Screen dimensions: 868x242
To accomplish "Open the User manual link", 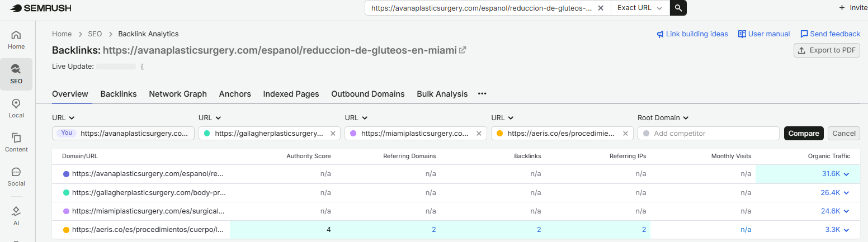I will click(764, 34).
